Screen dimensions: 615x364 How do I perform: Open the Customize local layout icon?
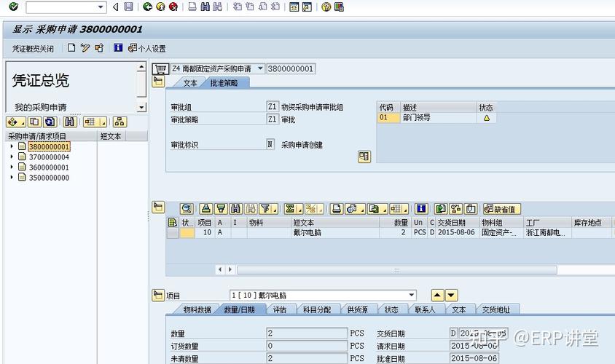pyautogui.click(x=339, y=7)
